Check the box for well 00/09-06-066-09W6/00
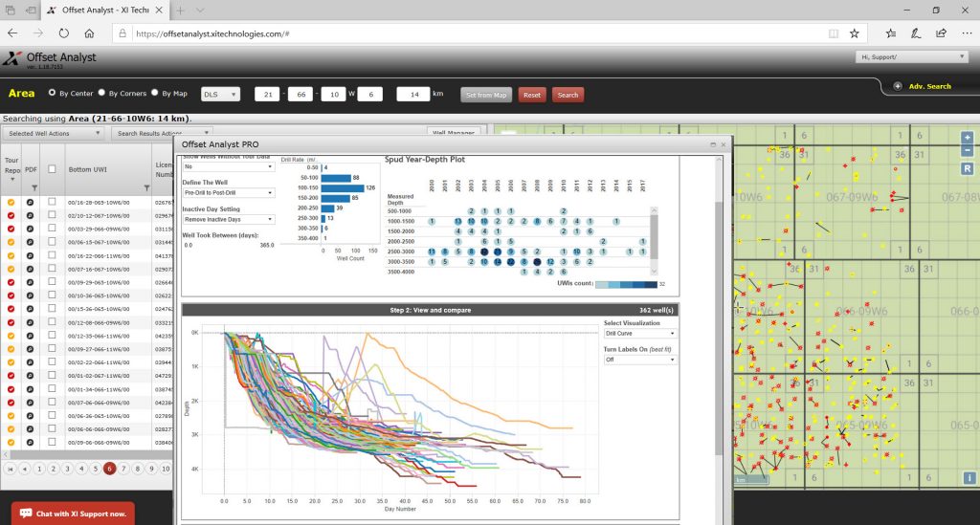Screen dimensions: 980x525 click(x=52, y=442)
